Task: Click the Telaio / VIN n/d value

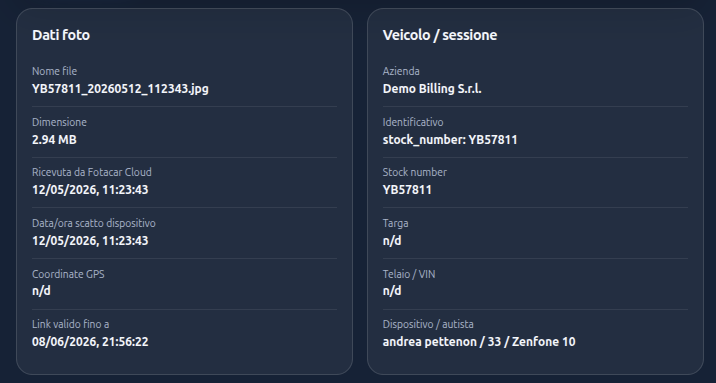Action: pos(392,291)
